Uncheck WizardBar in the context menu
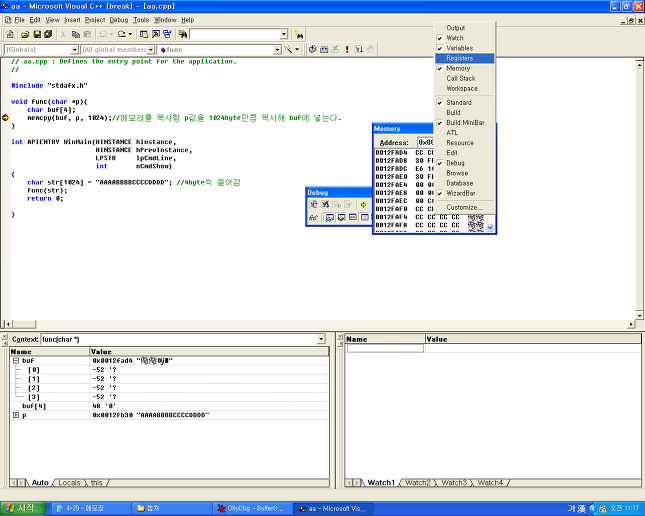This screenshot has width=645, height=516. [464, 193]
